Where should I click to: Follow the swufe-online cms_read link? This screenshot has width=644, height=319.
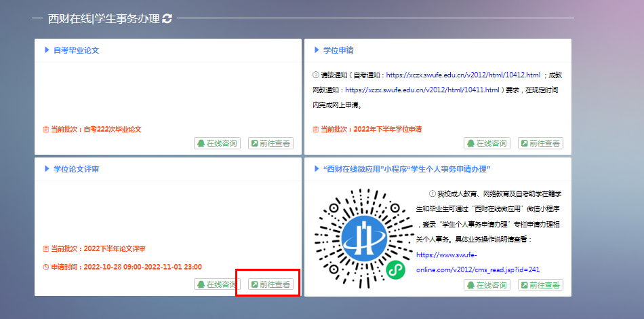point(477,269)
